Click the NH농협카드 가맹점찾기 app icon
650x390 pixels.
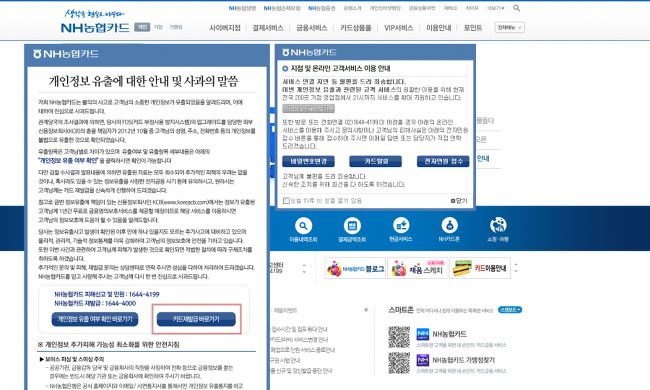(x=422, y=360)
